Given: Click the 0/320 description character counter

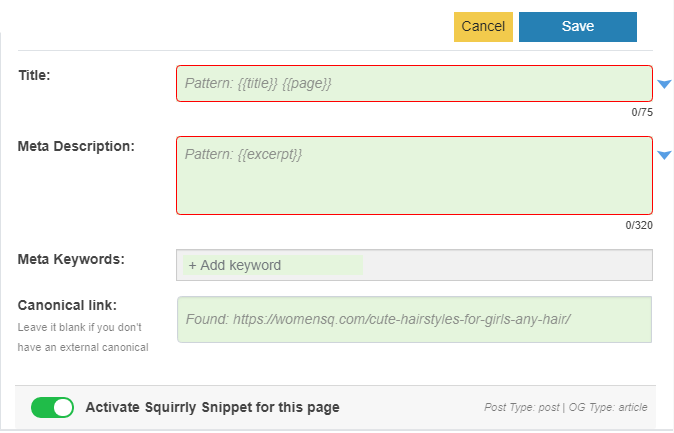Looking at the screenshot, I should [639, 225].
